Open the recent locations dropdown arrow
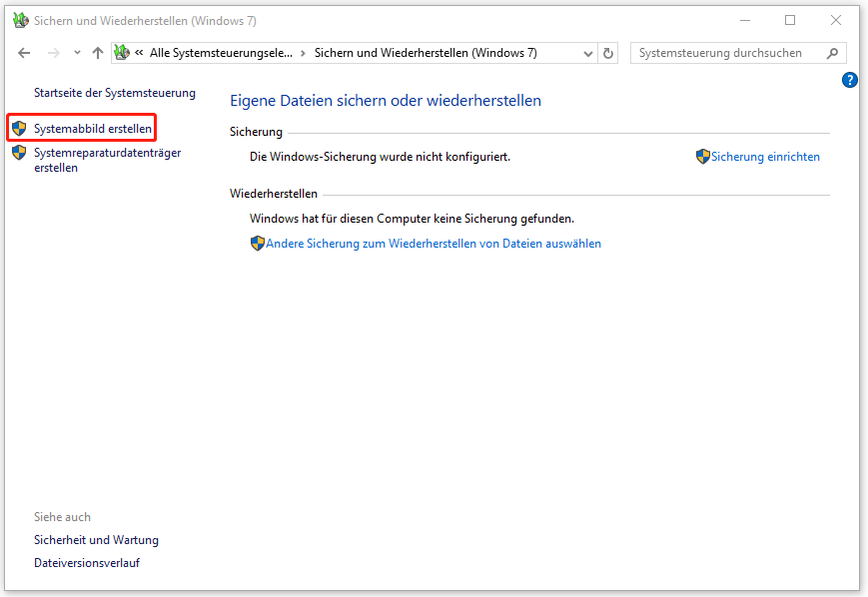Screen dimensions: 868x597 tap(77, 53)
